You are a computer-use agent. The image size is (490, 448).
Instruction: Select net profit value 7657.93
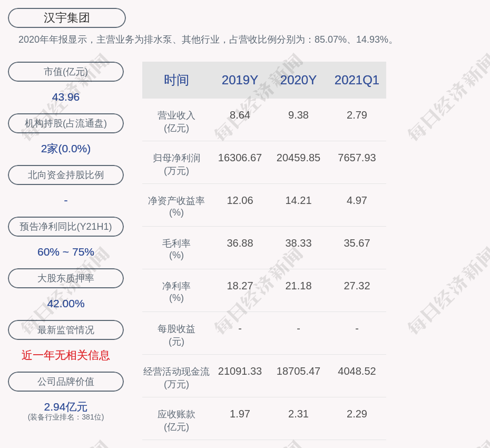pyautogui.click(x=357, y=158)
